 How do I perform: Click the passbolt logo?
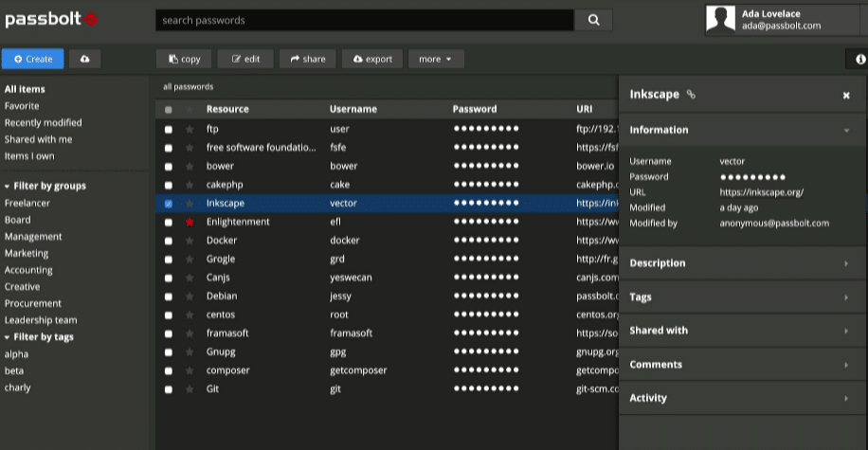51,19
